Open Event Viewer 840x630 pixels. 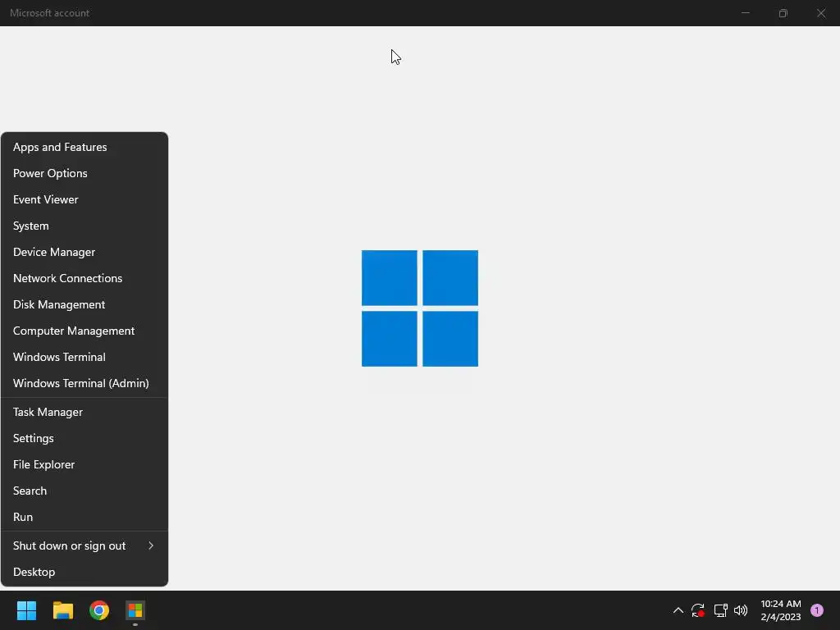tap(84, 199)
